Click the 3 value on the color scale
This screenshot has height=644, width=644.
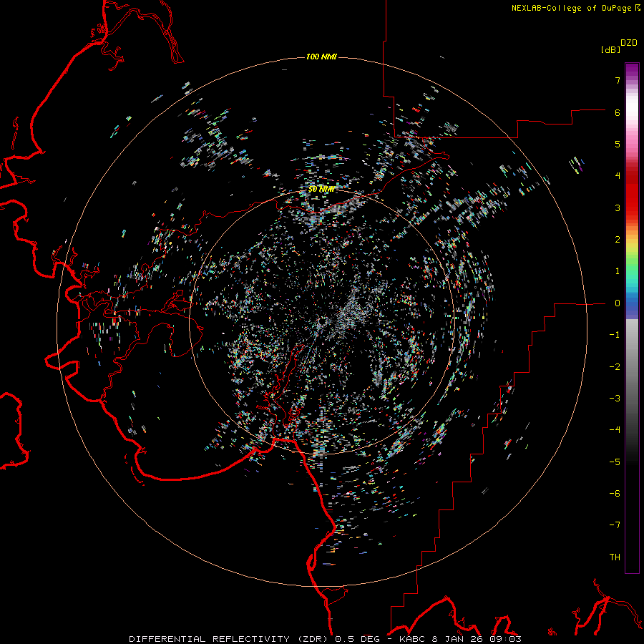click(618, 208)
